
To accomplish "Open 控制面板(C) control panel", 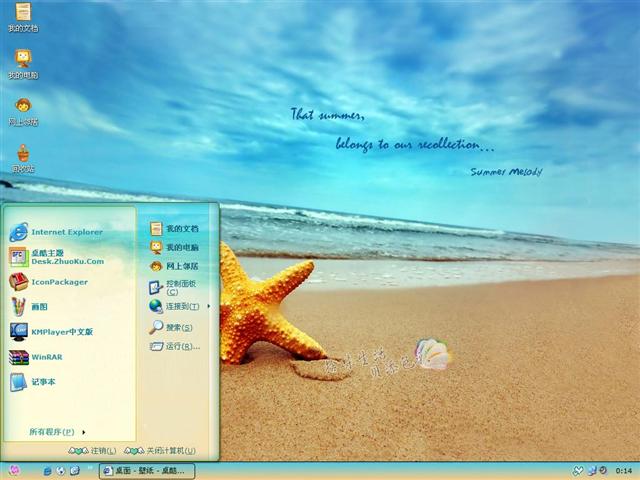I will [x=173, y=287].
